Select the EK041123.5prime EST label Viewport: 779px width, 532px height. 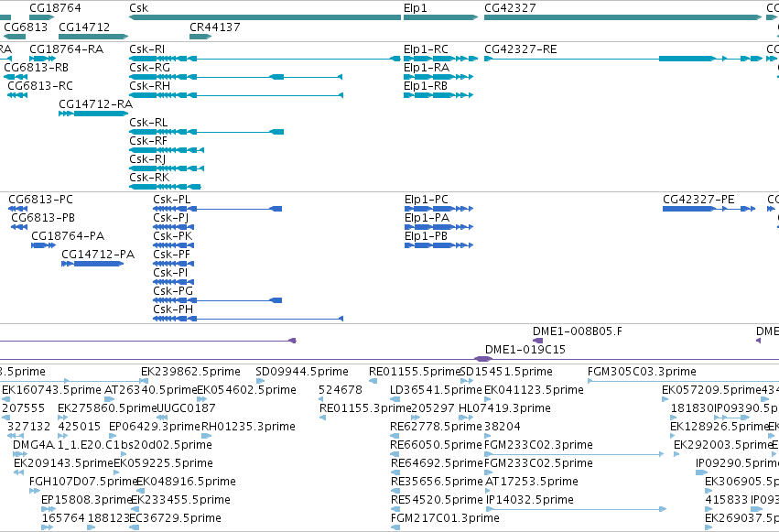pos(534,390)
